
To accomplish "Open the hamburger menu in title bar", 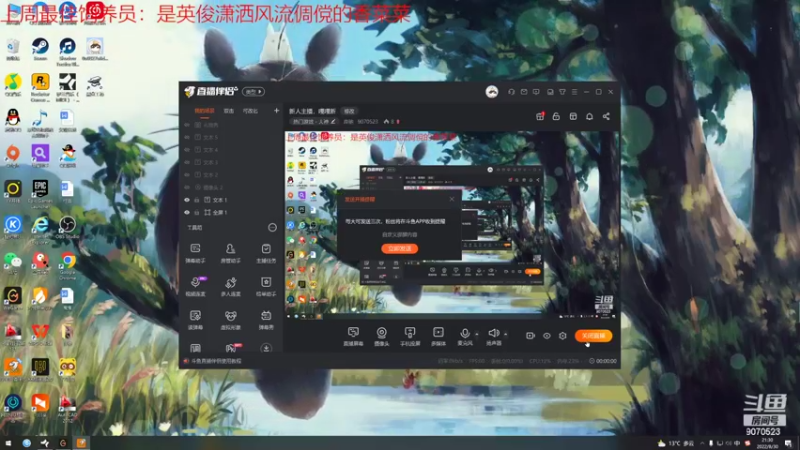I will coord(574,92).
